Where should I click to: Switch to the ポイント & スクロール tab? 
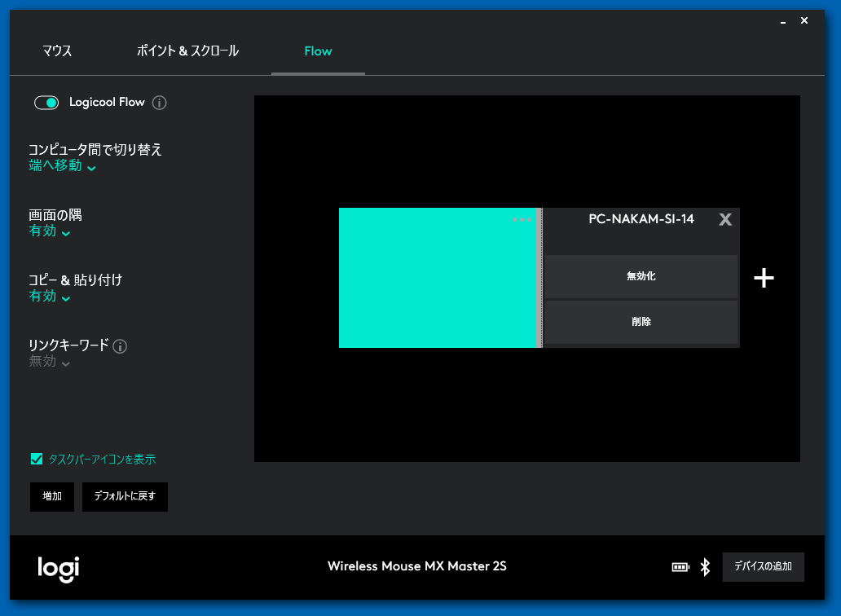[187, 51]
